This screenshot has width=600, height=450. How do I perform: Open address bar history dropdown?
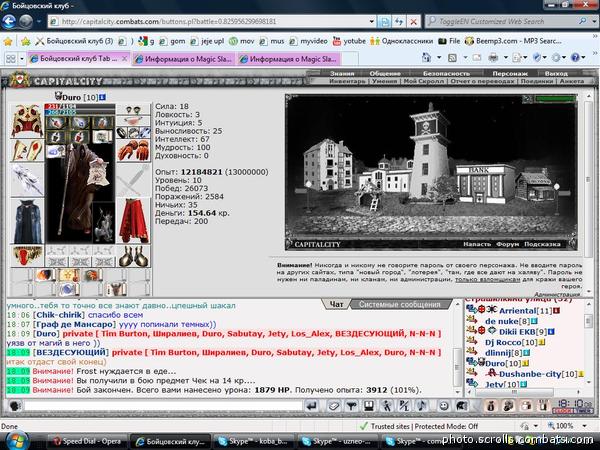[372, 21]
